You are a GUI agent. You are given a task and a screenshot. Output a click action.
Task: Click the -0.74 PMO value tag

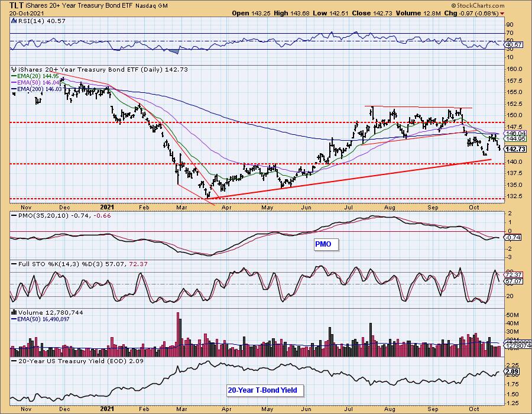tap(512, 238)
